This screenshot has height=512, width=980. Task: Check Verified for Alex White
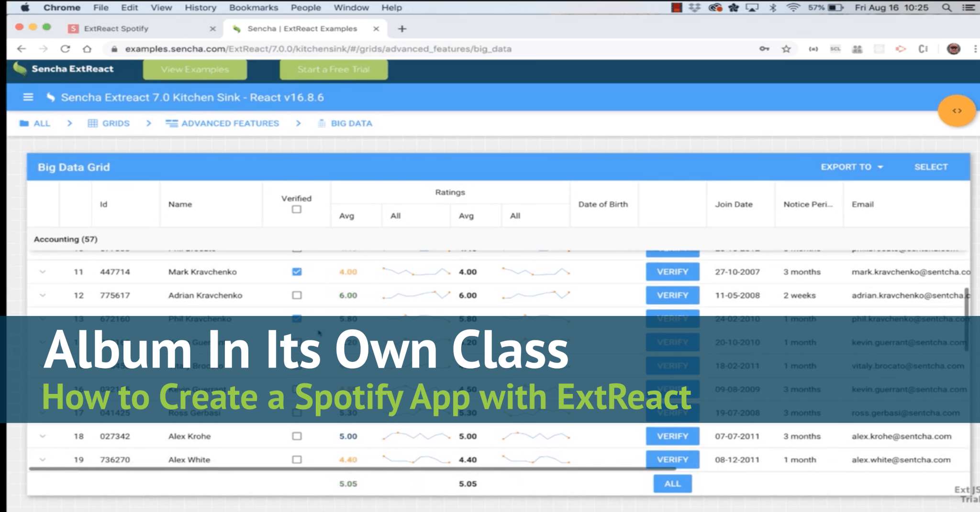297,459
